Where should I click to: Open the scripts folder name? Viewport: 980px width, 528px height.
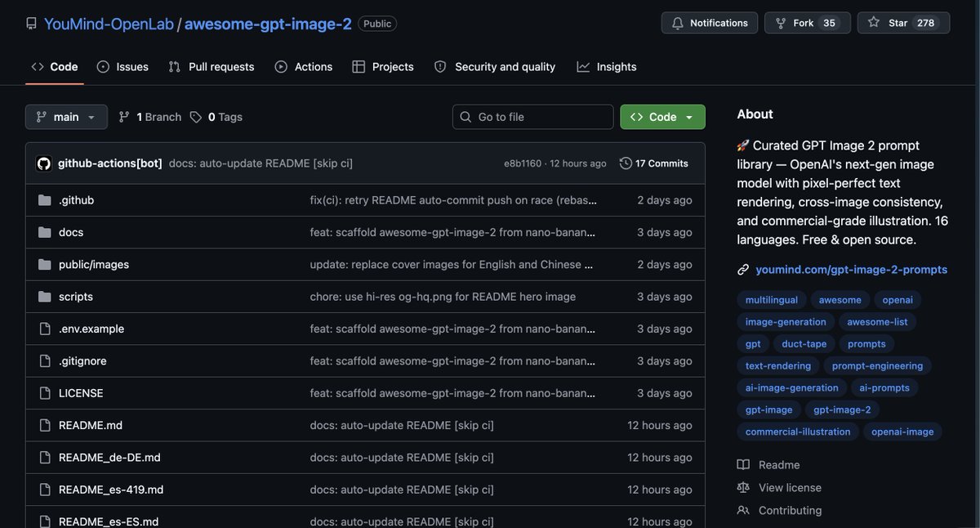point(76,297)
